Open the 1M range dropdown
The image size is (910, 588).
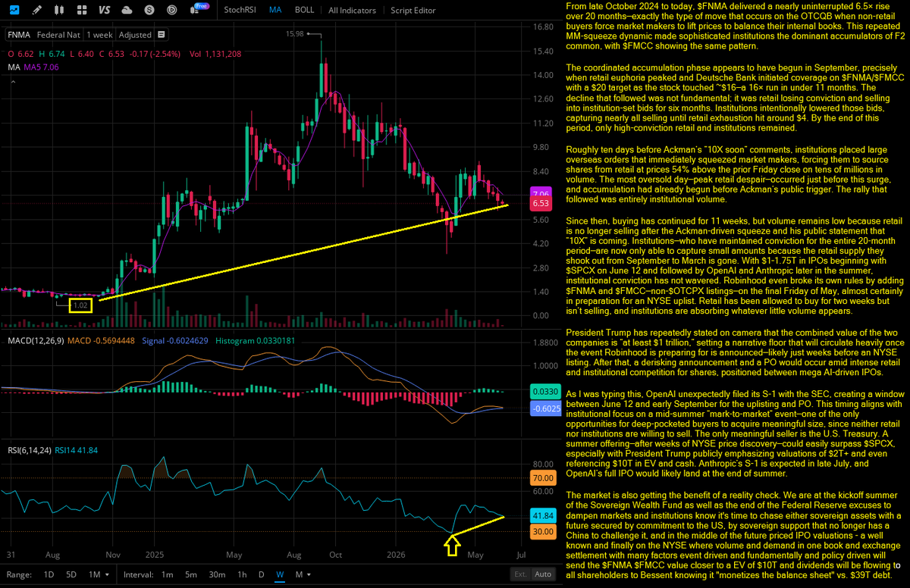pyautogui.click(x=99, y=575)
